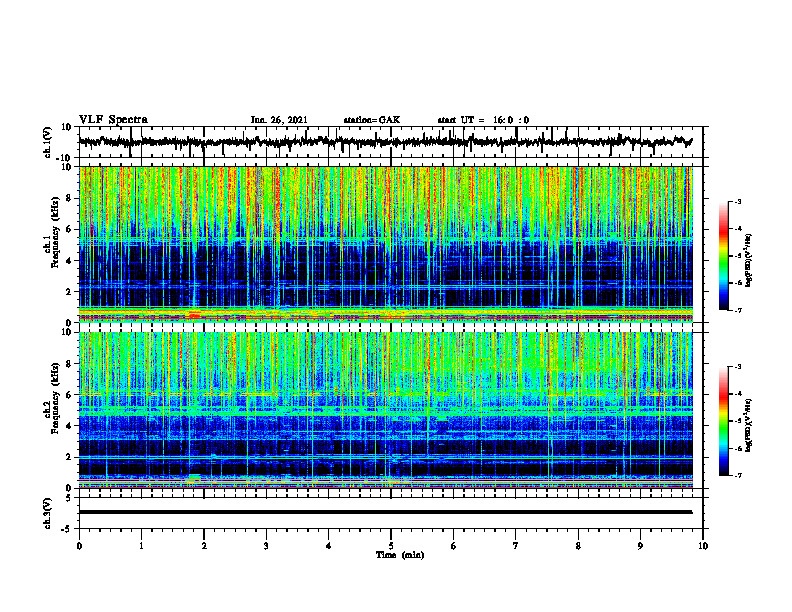Click the "5" tick on ch.3(V) axis
This screenshot has height=612, width=792.
[x=69, y=497]
